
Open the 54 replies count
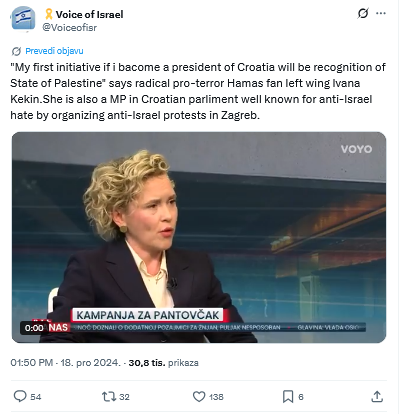(x=36, y=397)
